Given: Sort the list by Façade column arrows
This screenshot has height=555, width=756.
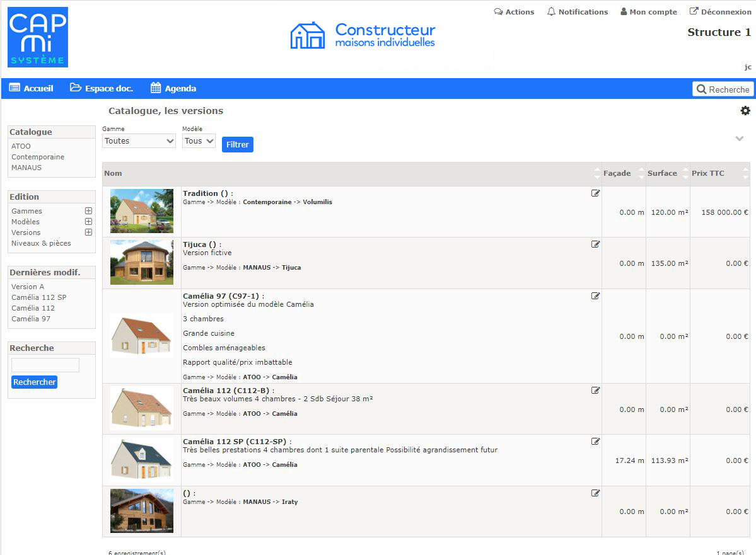Looking at the screenshot, I should click(x=641, y=173).
